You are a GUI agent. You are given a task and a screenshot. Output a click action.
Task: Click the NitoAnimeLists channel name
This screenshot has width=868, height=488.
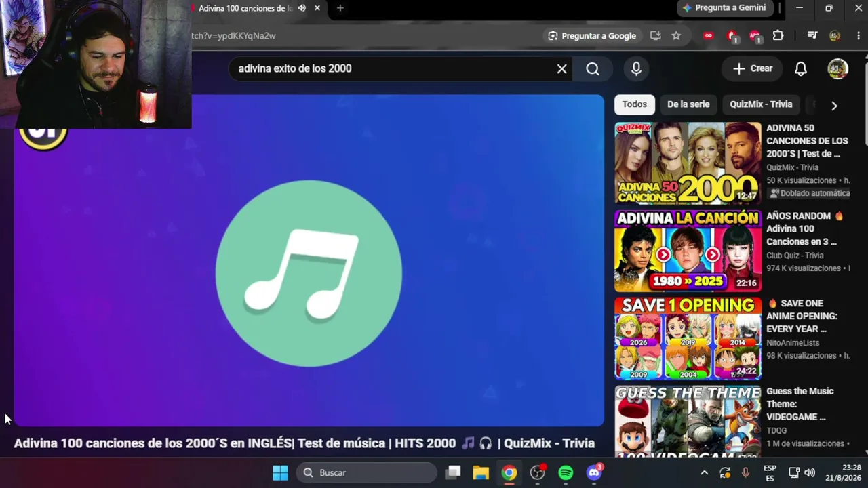pyautogui.click(x=793, y=343)
